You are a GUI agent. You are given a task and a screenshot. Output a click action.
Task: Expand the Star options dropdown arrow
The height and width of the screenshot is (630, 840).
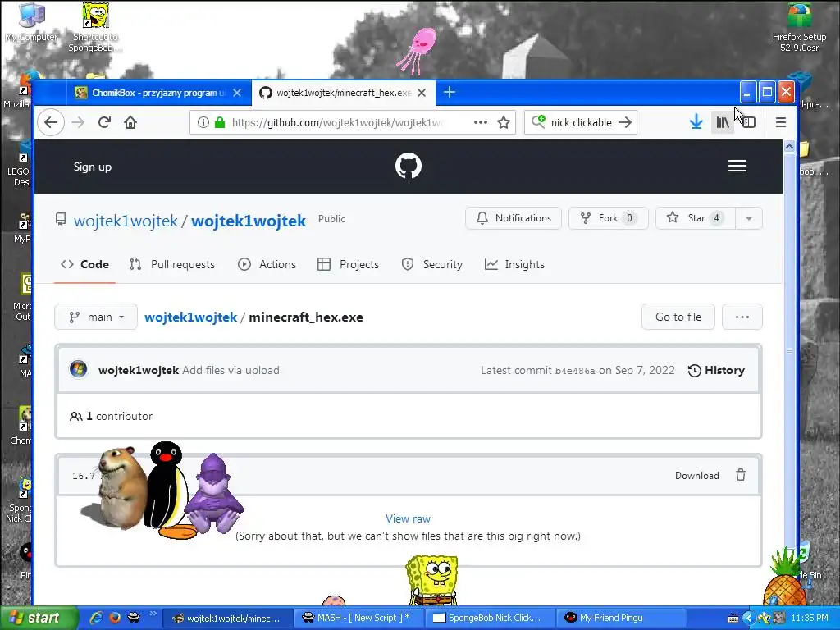pyautogui.click(x=748, y=218)
